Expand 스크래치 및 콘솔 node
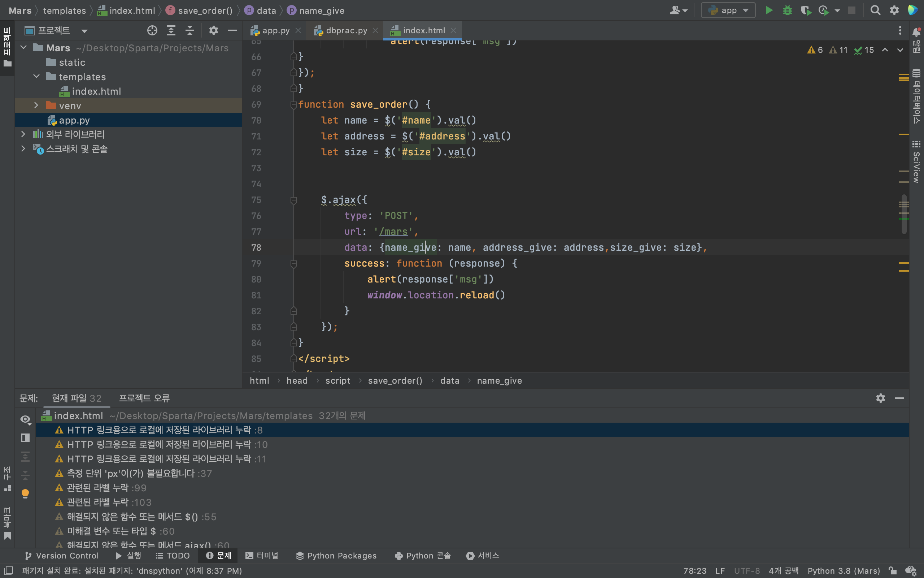This screenshot has width=924, height=578. 23,149
